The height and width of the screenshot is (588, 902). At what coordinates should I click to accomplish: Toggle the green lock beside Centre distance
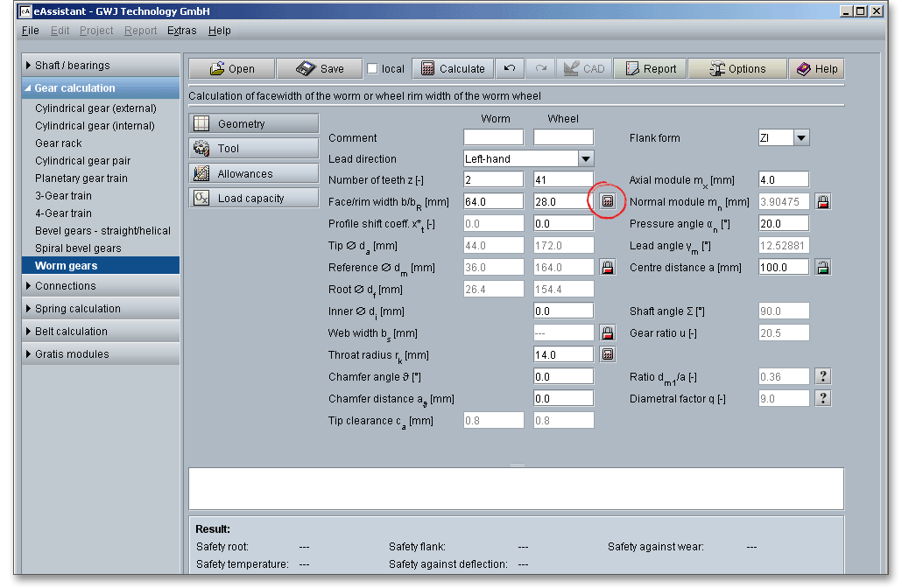click(x=823, y=267)
